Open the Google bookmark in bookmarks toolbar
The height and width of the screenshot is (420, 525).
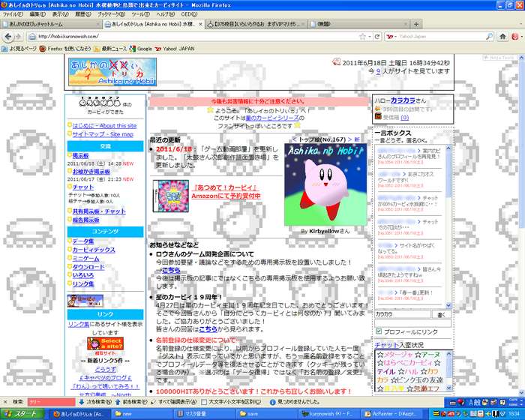pyautogui.click(x=141, y=49)
